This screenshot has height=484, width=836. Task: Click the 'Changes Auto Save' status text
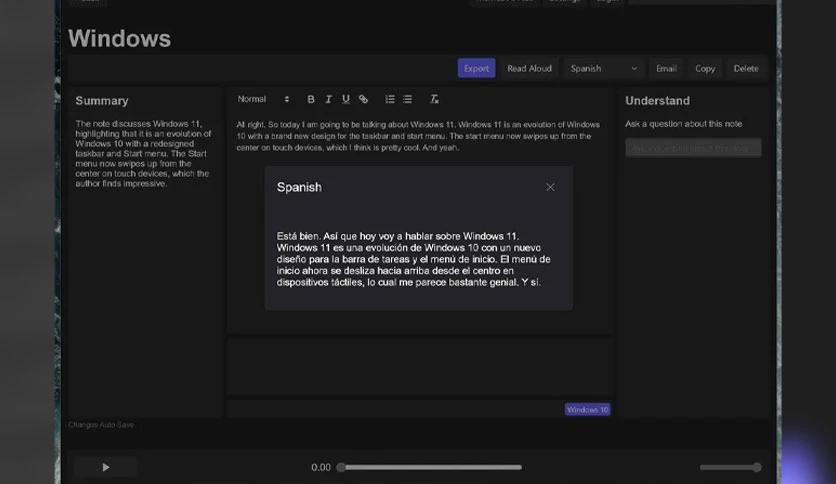101,425
